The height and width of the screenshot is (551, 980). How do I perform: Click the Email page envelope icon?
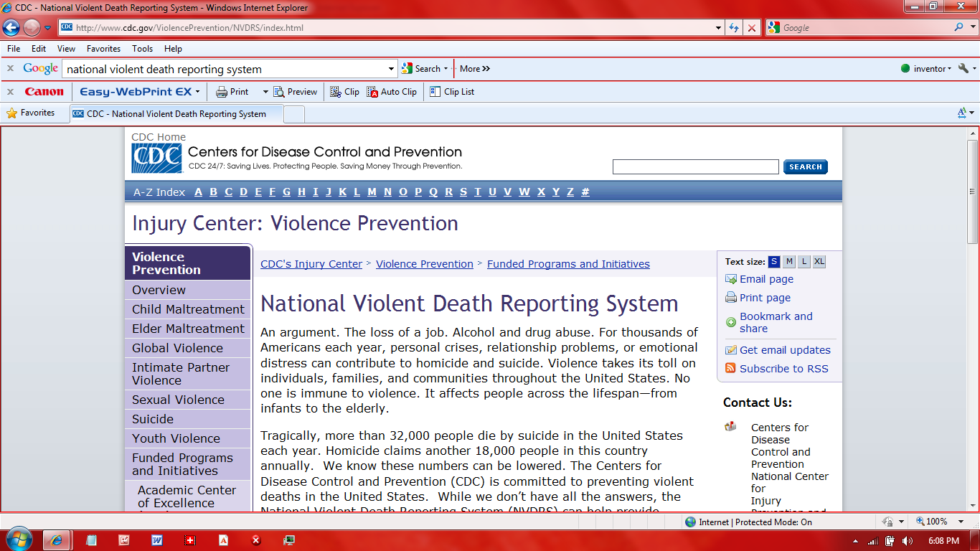click(731, 279)
